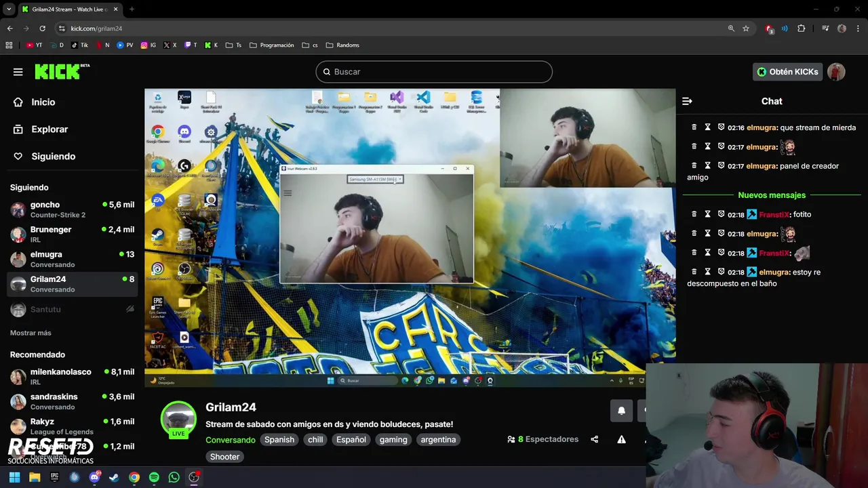
Task: Collapse the chat panel with arrow icon
Action: [x=687, y=101]
